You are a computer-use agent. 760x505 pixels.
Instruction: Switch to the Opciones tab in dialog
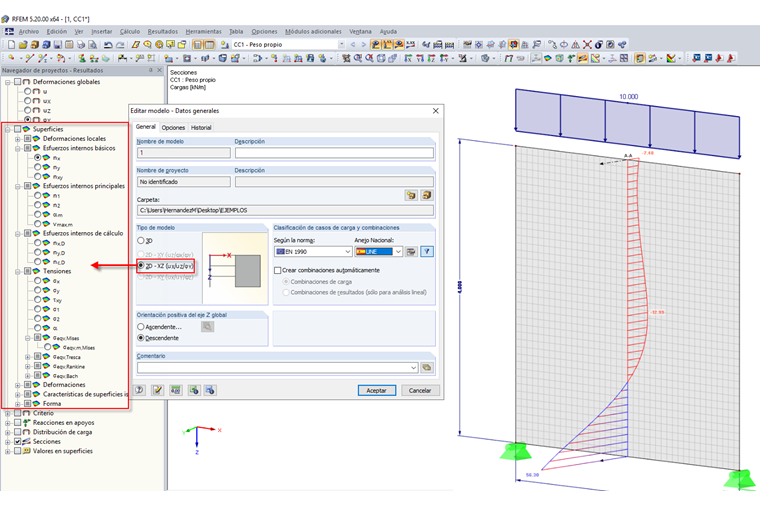pos(173,127)
